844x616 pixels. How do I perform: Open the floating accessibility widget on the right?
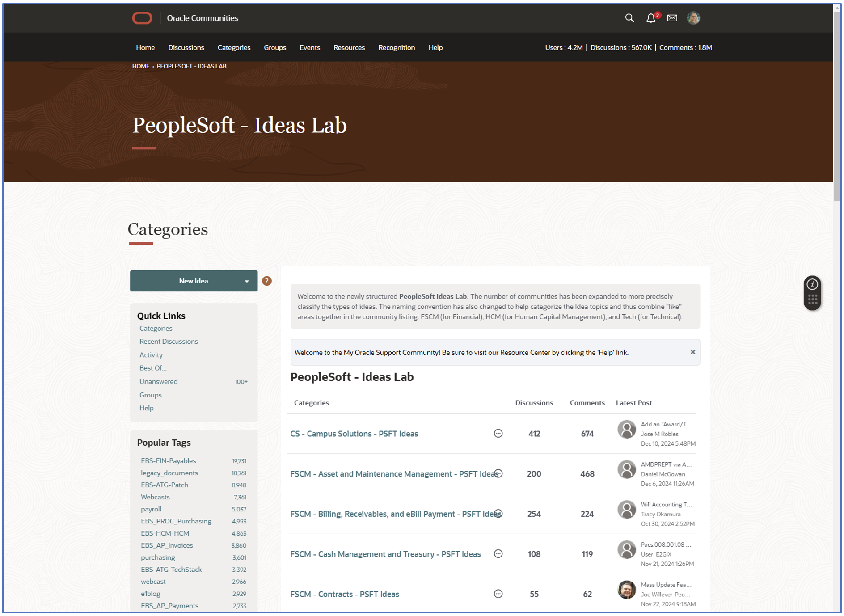812,293
